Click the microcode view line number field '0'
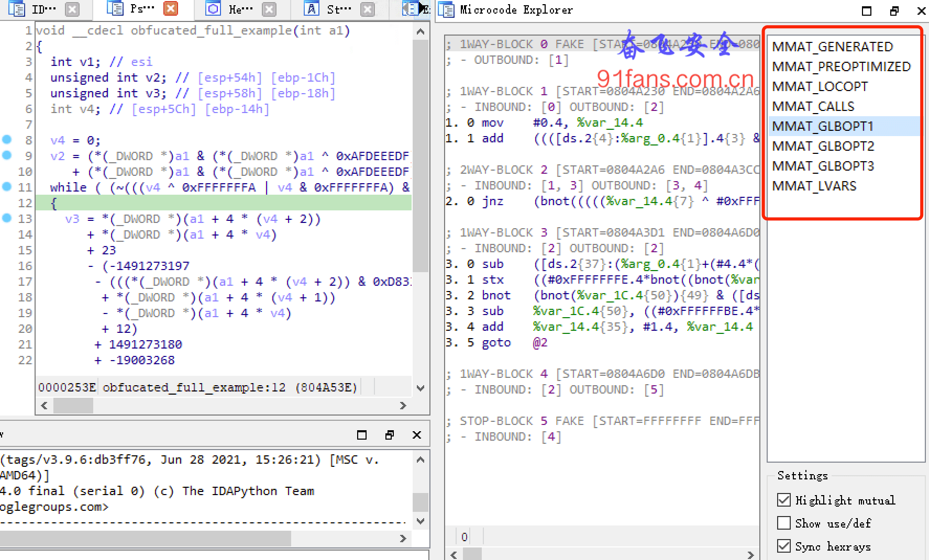The height and width of the screenshot is (560, 929). coord(464,537)
